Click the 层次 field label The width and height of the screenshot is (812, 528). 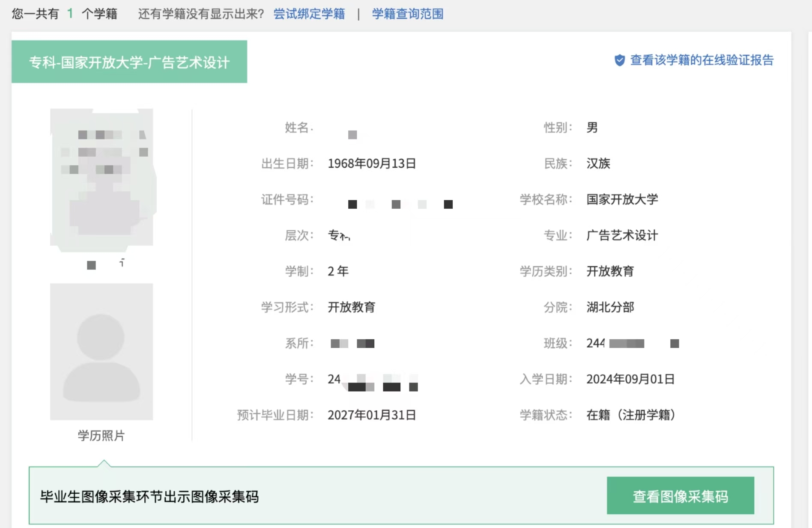point(299,235)
